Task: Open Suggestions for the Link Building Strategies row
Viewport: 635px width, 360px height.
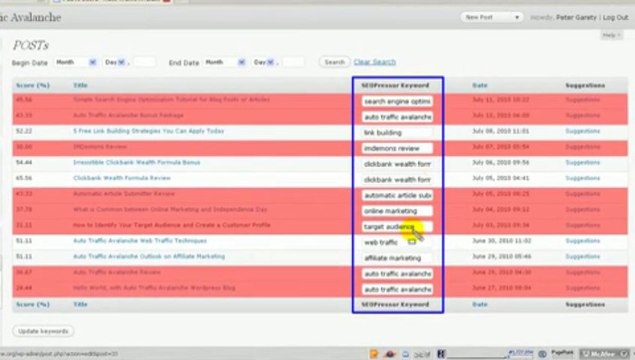Action: pyautogui.click(x=582, y=131)
